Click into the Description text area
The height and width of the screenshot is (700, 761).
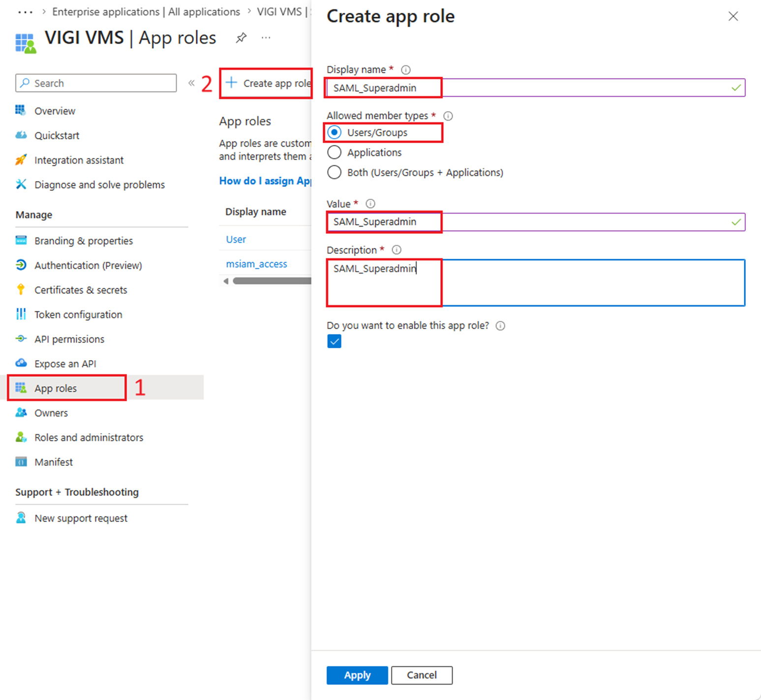point(536,282)
